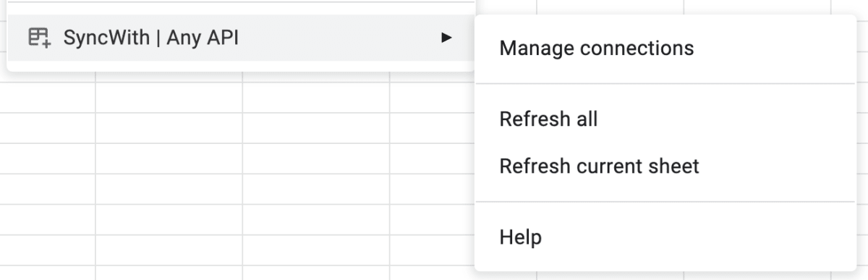The width and height of the screenshot is (868, 280).
Task: Click the SyncWith table-plus add-on icon
Action: coord(39,38)
